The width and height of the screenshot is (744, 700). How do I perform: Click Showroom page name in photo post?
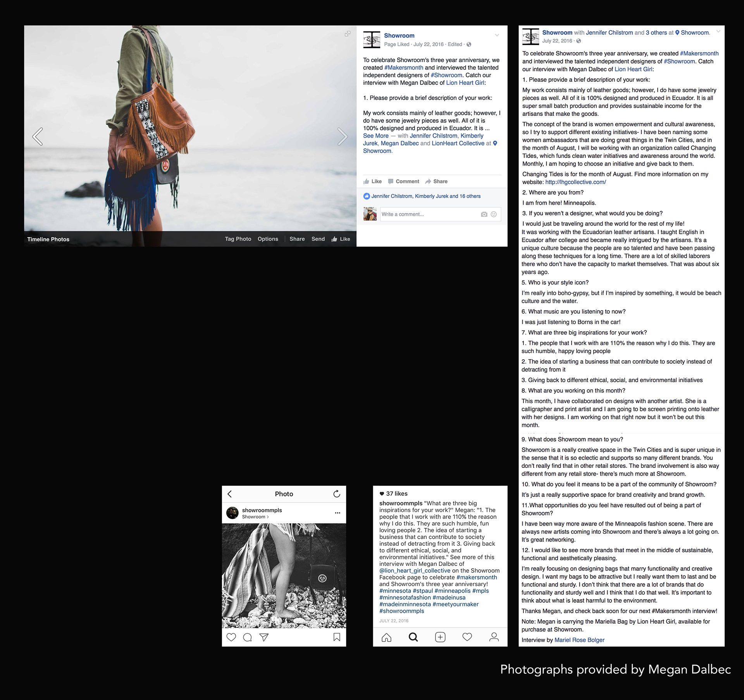coord(399,36)
